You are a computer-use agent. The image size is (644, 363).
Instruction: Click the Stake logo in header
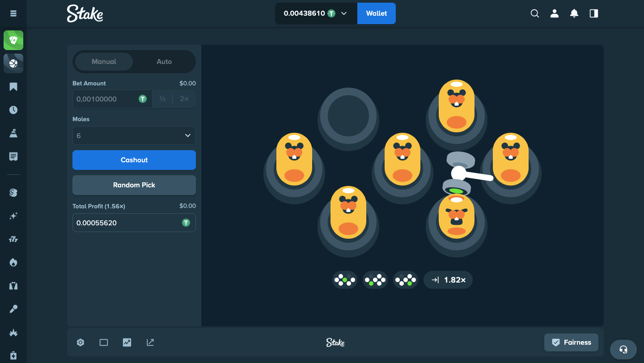tap(85, 13)
